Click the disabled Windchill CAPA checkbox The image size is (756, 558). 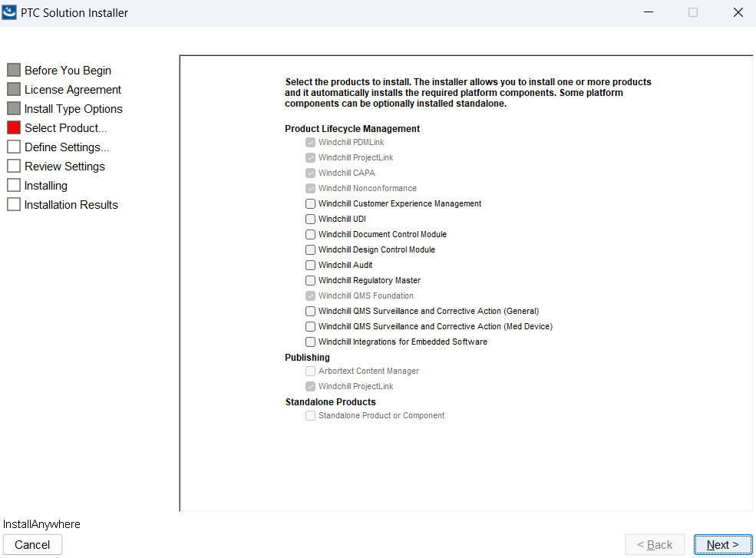coord(311,173)
